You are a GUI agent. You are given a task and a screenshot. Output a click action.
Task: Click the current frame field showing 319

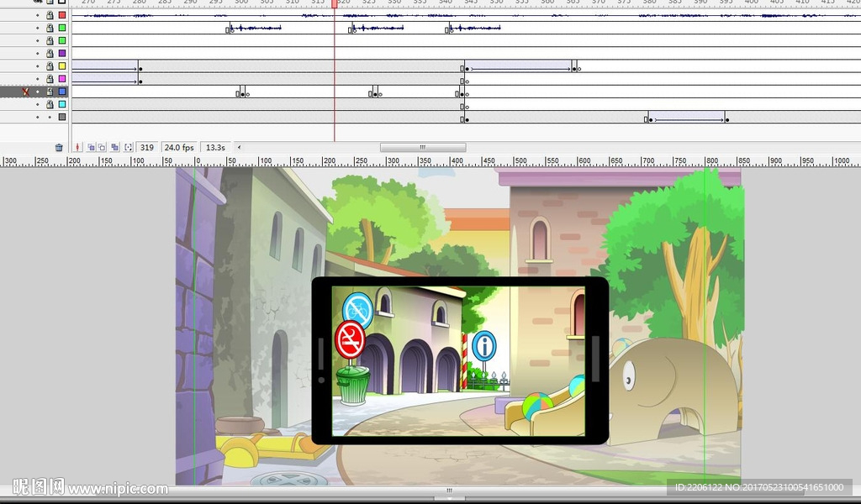click(146, 147)
